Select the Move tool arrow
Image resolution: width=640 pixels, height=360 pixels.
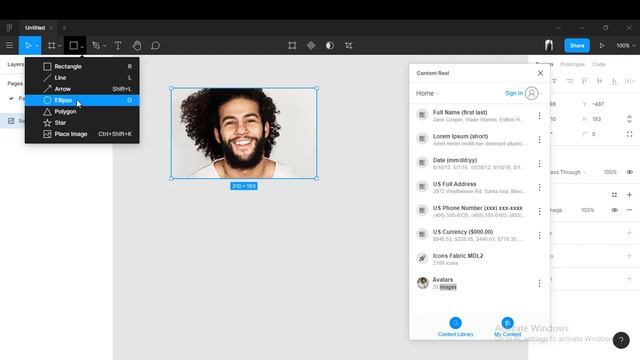(28, 45)
